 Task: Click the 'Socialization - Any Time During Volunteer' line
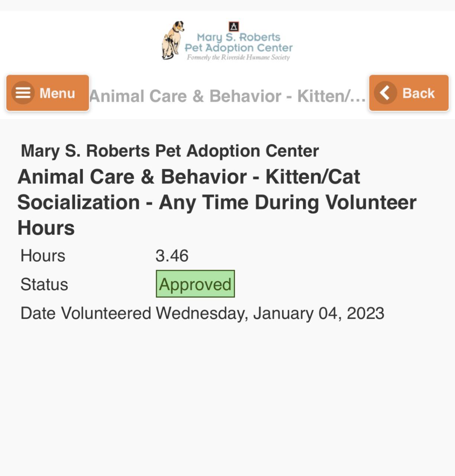click(x=217, y=202)
